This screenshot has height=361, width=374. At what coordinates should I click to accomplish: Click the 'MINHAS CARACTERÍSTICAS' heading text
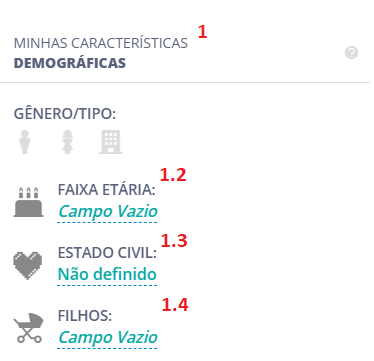pyautogui.click(x=101, y=43)
